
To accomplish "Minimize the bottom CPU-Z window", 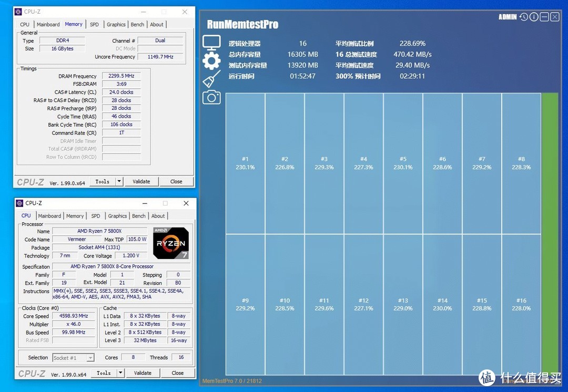I will point(145,203).
